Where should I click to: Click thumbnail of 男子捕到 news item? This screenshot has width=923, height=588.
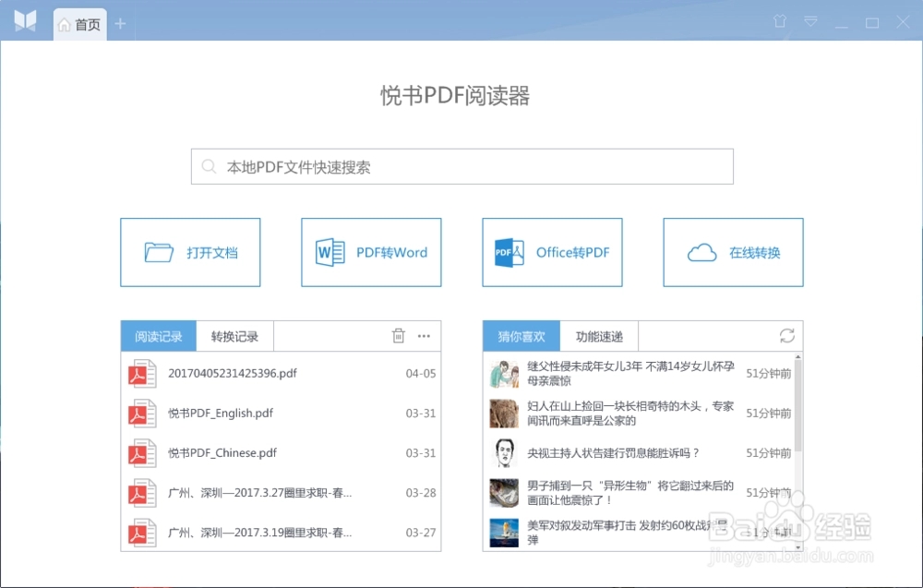pos(504,493)
